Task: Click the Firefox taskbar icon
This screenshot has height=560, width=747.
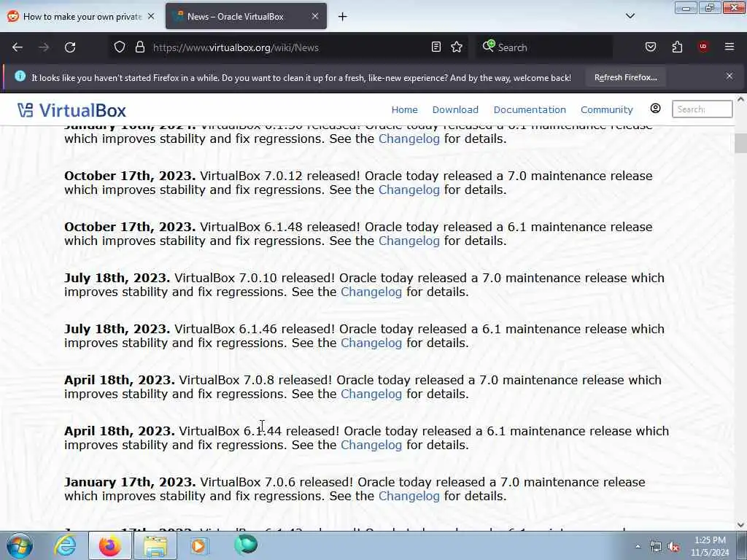Action: (x=110, y=545)
